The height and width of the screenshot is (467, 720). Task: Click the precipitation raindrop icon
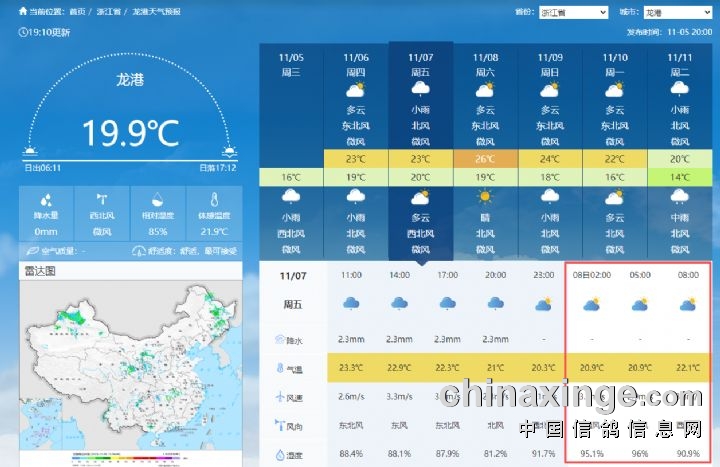pyautogui.click(x=44, y=199)
